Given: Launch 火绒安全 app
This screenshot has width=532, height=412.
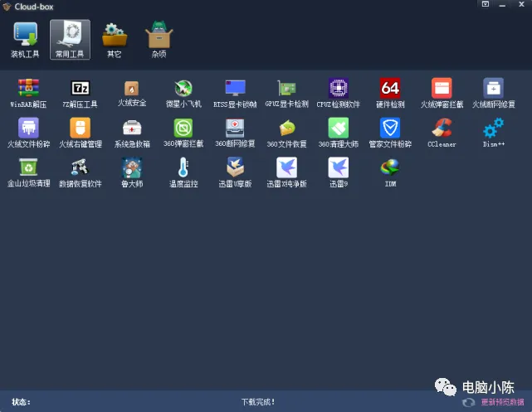Looking at the screenshot, I should [x=132, y=93].
